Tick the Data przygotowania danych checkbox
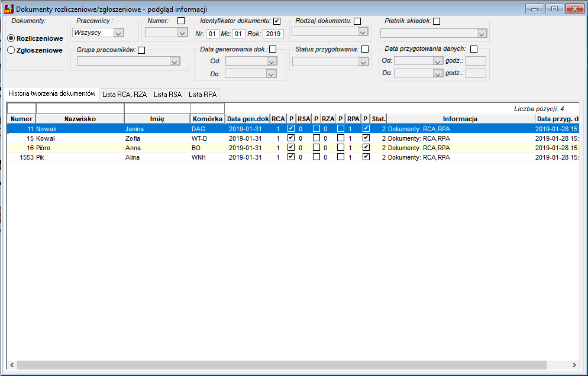Screen dimensions: 588x376 pyautogui.click(x=474, y=49)
